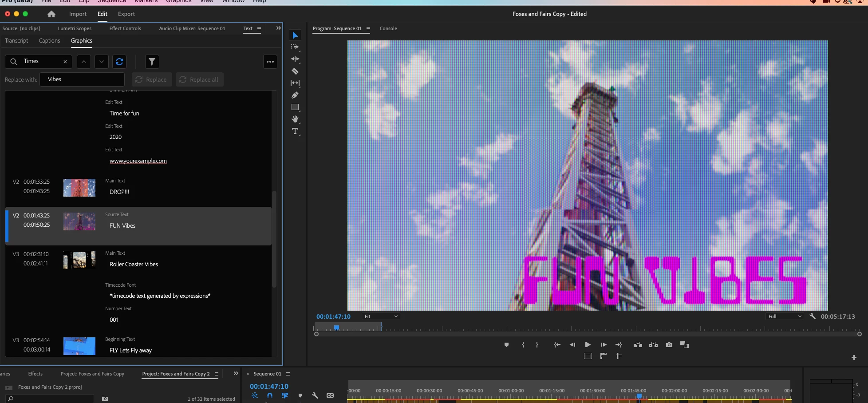Toggle insert sequences as nests option
Viewport: 868px width, 403px height.
(x=255, y=395)
